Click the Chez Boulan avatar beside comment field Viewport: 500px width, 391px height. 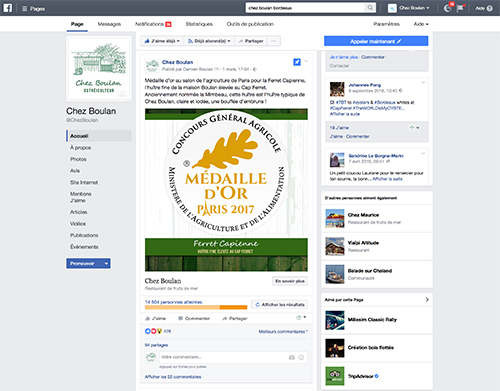151,357
